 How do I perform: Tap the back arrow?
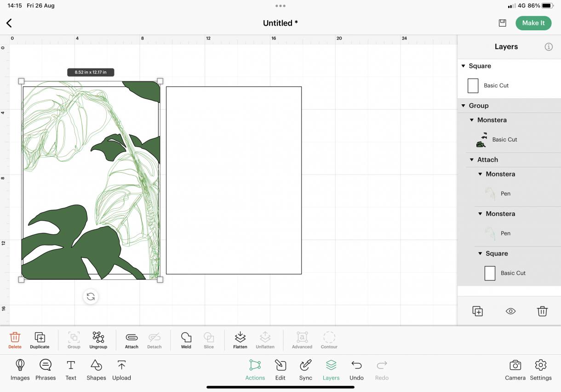click(x=9, y=23)
